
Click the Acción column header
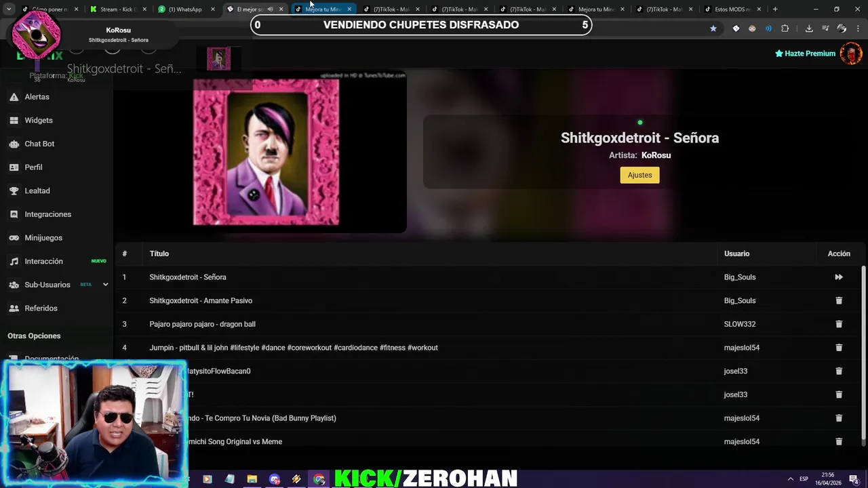point(839,253)
